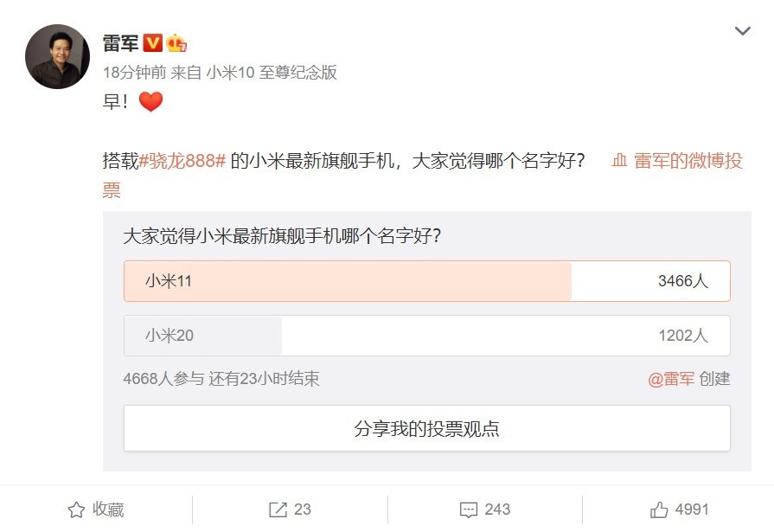This screenshot has height=532, width=774.
Task: Click the poll question title text
Action: point(282,235)
